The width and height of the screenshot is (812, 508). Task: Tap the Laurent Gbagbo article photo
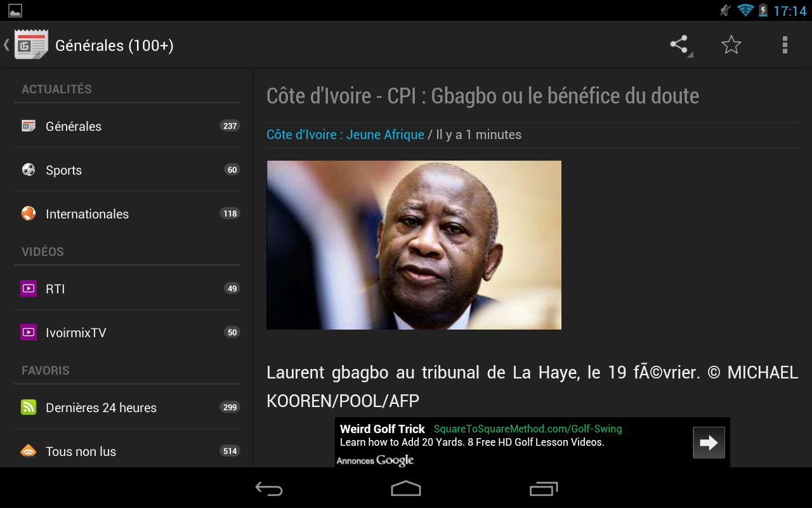pyautogui.click(x=414, y=245)
